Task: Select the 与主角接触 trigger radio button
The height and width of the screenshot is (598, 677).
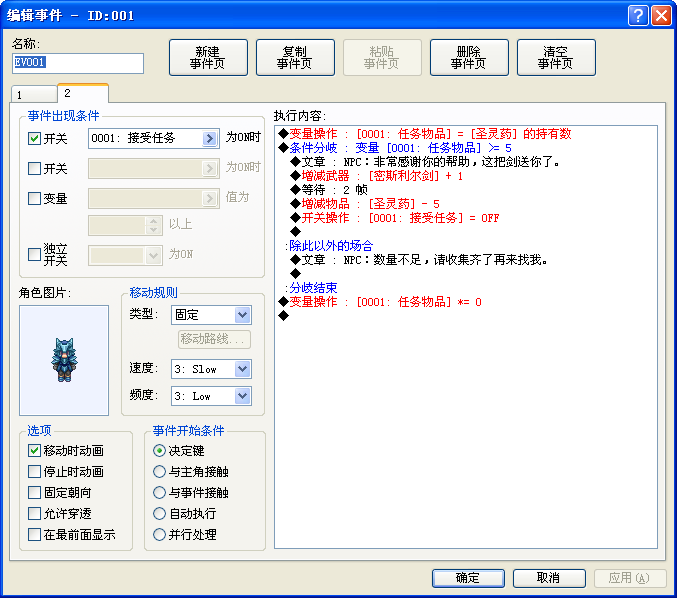Action: [159, 471]
